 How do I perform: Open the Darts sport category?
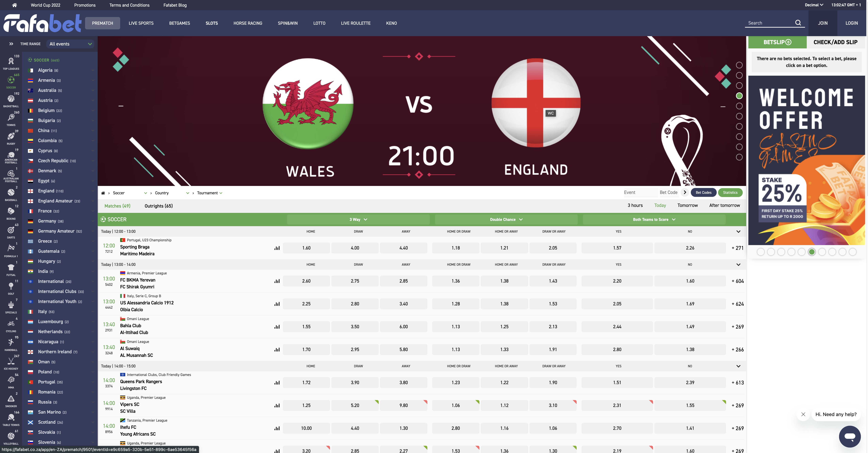point(11,231)
